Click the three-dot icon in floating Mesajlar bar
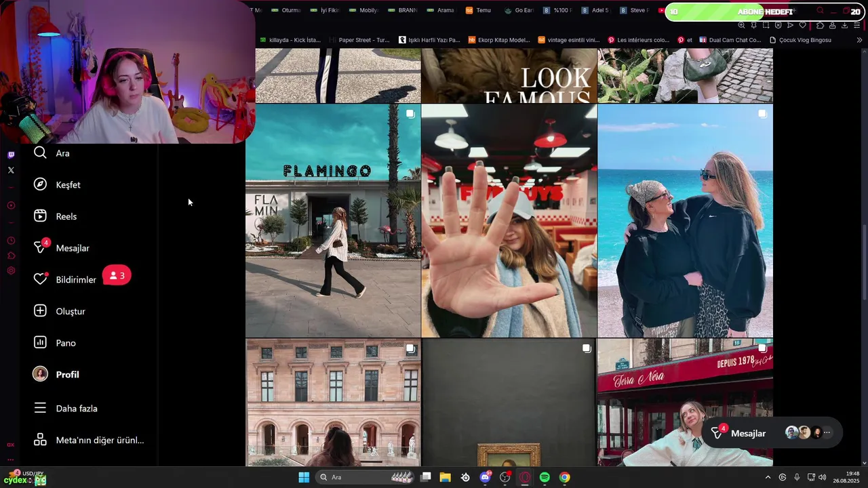Viewport: 868px width, 488px height. coord(827,432)
